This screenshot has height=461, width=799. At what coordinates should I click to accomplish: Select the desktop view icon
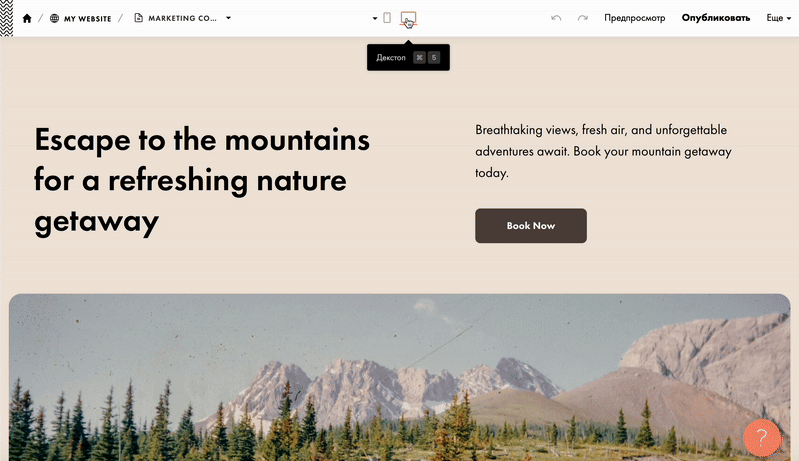point(408,18)
